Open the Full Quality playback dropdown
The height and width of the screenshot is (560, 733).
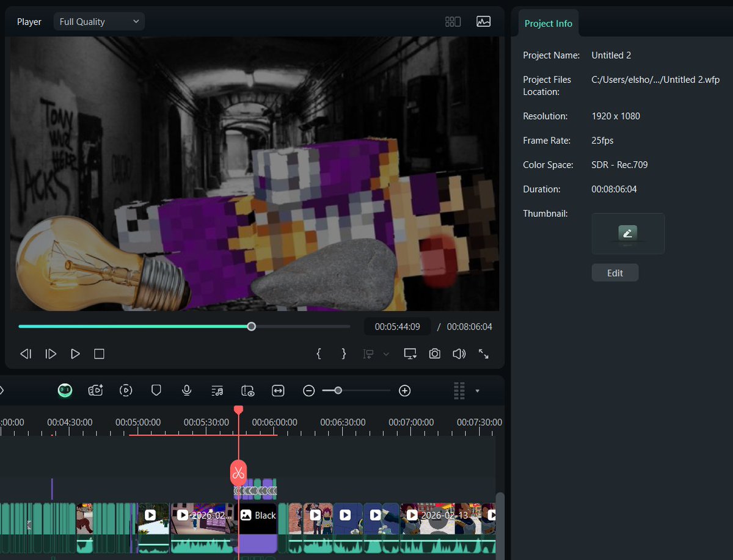(99, 21)
